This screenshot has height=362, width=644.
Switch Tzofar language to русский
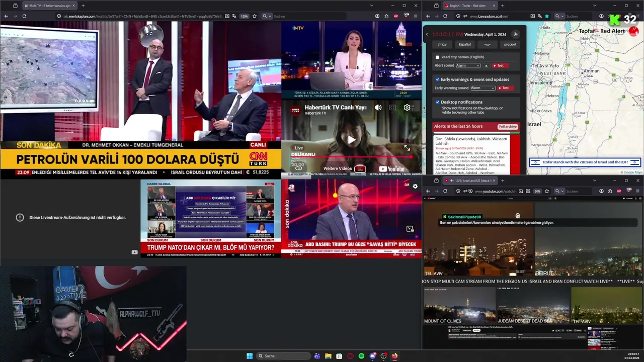(x=510, y=44)
